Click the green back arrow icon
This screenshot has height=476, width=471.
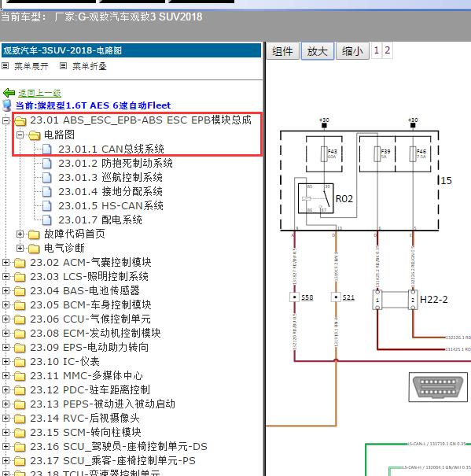[9, 93]
